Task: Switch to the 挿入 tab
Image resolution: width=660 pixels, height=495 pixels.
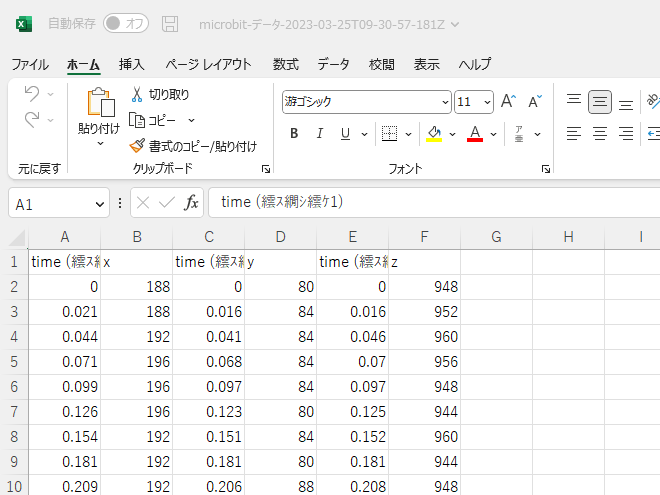Action: 132,64
